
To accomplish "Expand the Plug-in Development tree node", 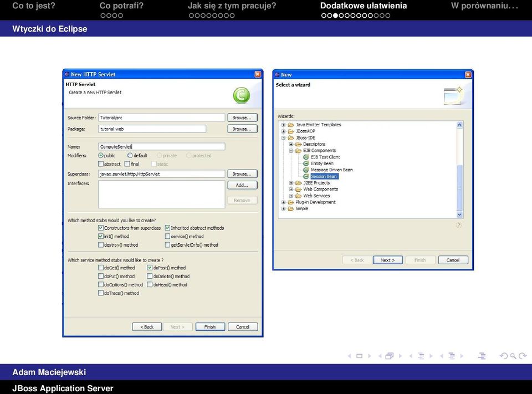I will [283, 202].
